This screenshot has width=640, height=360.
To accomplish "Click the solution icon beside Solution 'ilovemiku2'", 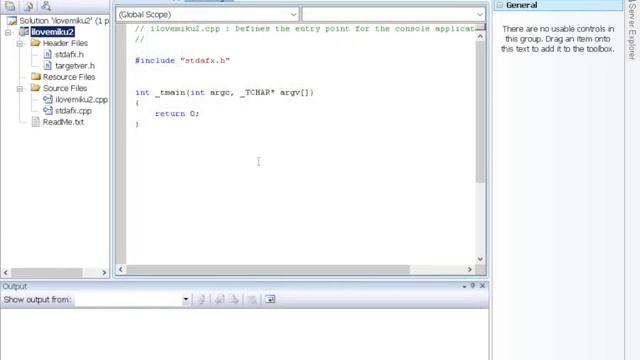I will pos(12,20).
